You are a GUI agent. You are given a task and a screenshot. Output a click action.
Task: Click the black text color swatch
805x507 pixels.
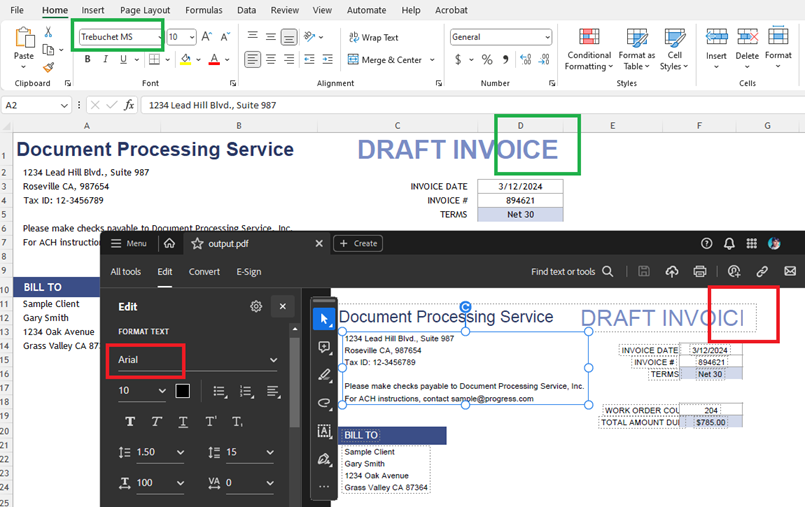pyautogui.click(x=182, y=391)
